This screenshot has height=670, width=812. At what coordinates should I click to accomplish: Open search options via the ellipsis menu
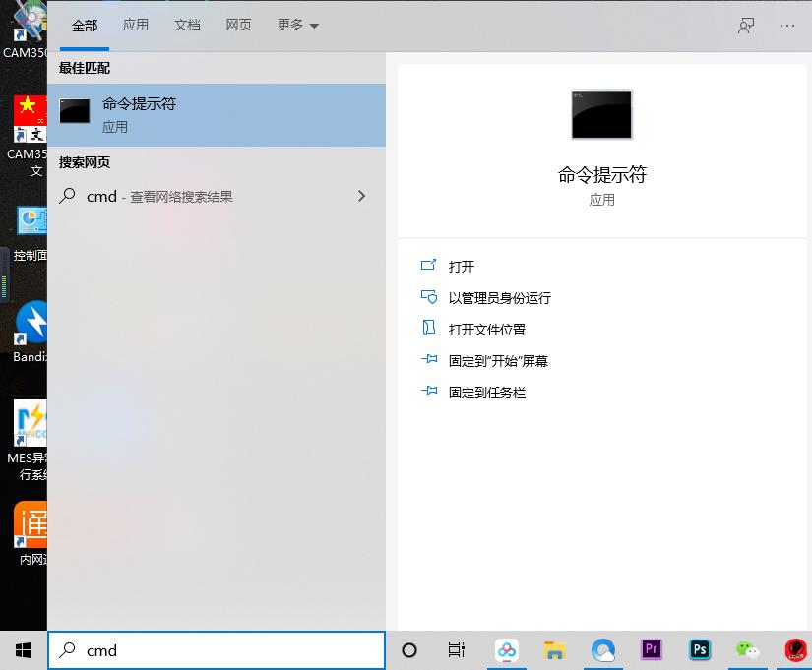point(786,25)
